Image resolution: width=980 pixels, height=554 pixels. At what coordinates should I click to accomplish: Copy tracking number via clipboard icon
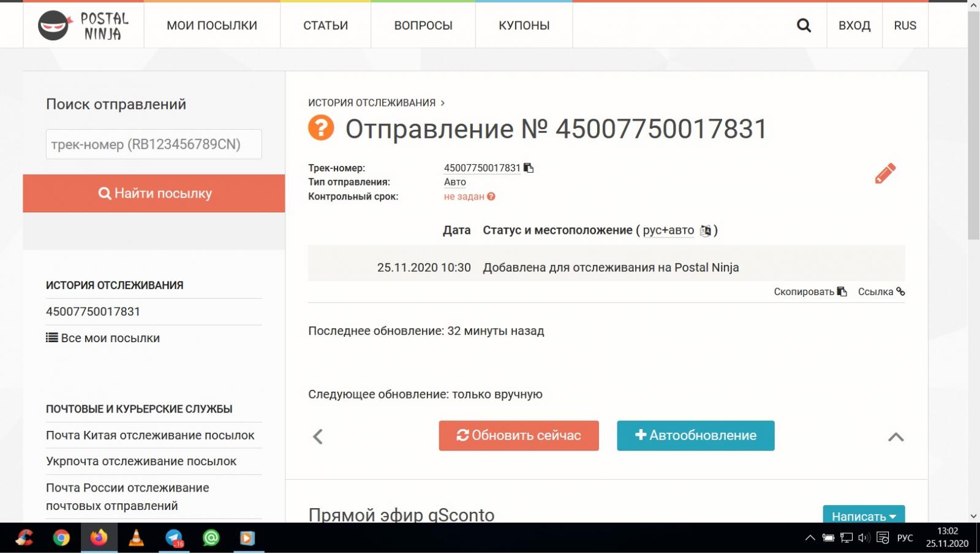tap(529, 168)
